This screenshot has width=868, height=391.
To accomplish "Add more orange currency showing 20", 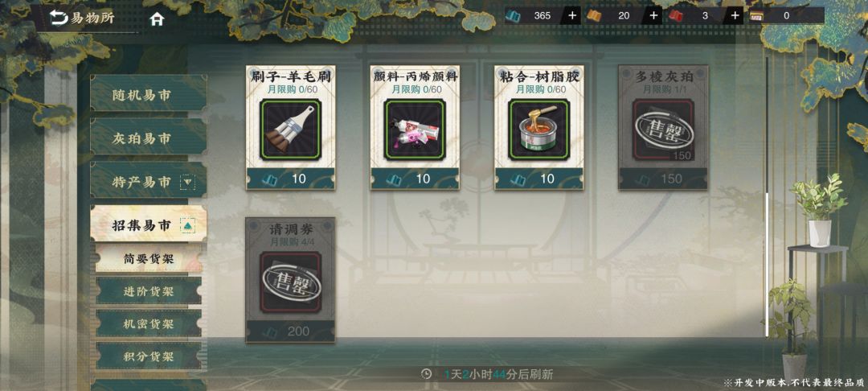I will tap(653, 15).
